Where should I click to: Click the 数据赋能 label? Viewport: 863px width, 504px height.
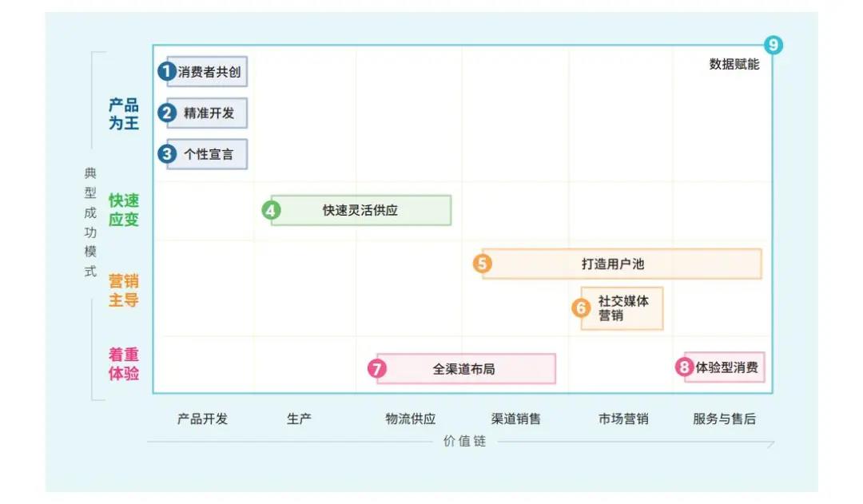coord(734,65)
